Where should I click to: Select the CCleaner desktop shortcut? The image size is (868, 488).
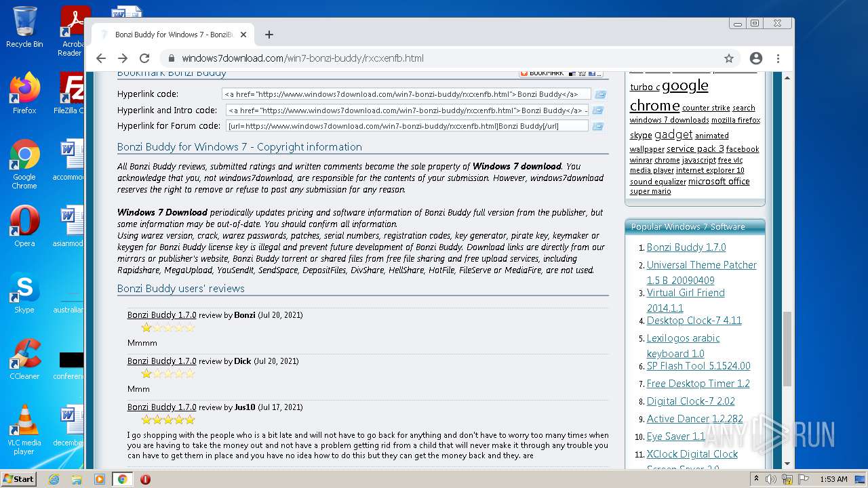pyautogui.click(x=24, y=359)
